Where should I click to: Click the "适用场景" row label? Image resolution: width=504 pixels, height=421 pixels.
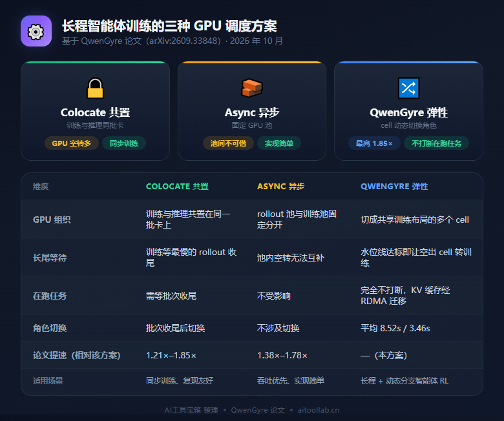click(x=48, y=381)
